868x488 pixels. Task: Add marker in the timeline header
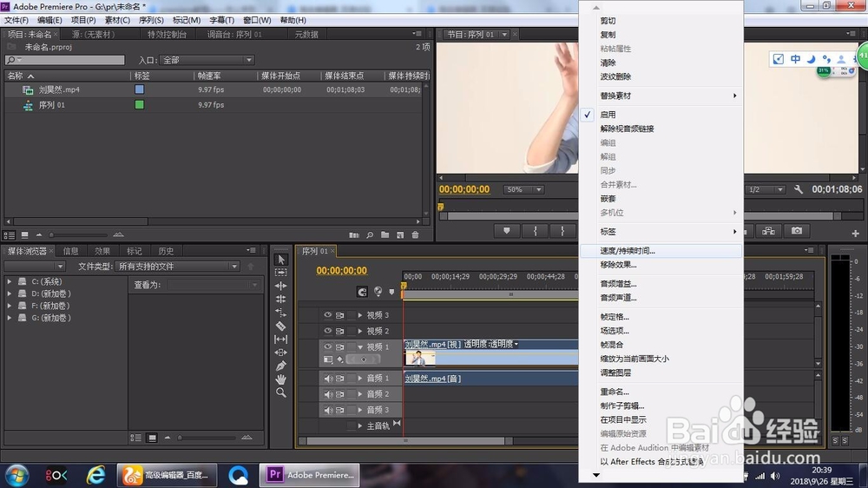click(392, 292)
